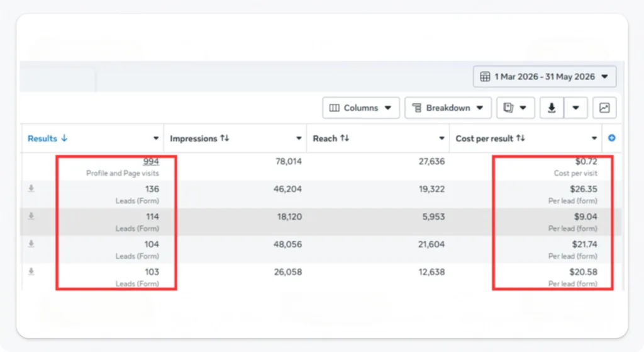This screenshot has width=644, height=352.
Task: Select the 5,953 reach cell
Action: pyautogui.click(x=433, y=217)
